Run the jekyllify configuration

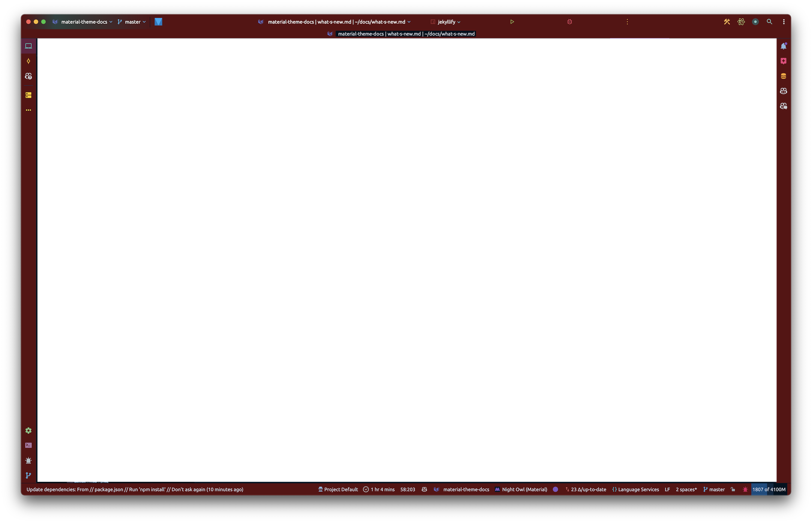tap(512, 22)
